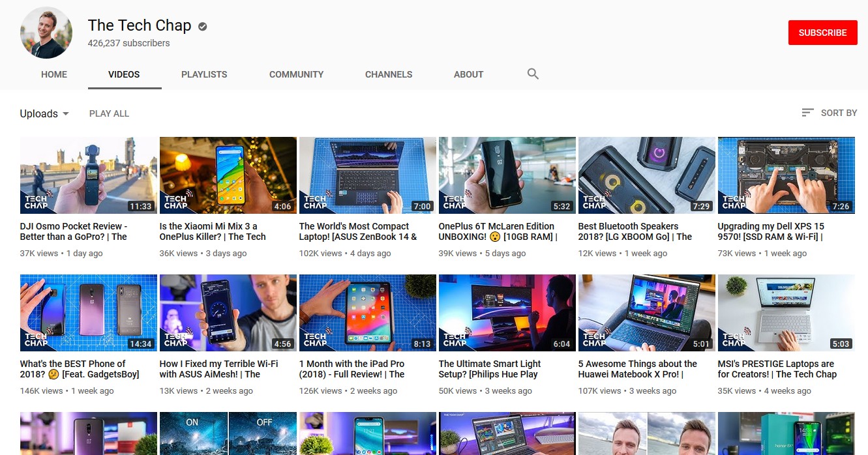Play the iPad Pro review thumbnail
Screen dimensions: 868x455
coord(368,313)
